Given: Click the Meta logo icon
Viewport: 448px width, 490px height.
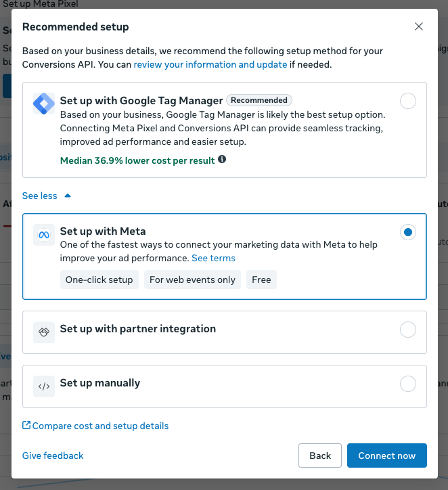Looking at the screenshot, I should click(44, 235).
